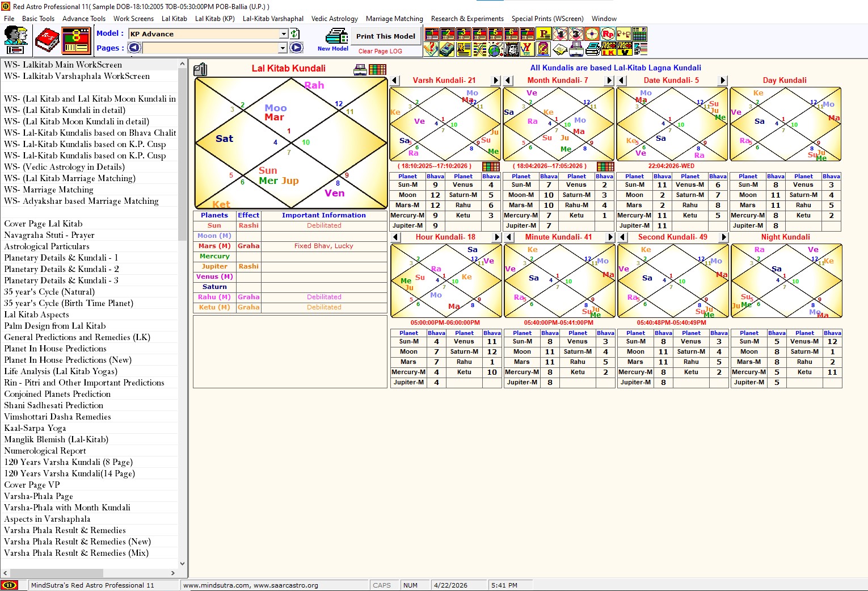Click the Clear Page LOG link
The width and height of the screenshot is (868, 591).
point(380,51)
